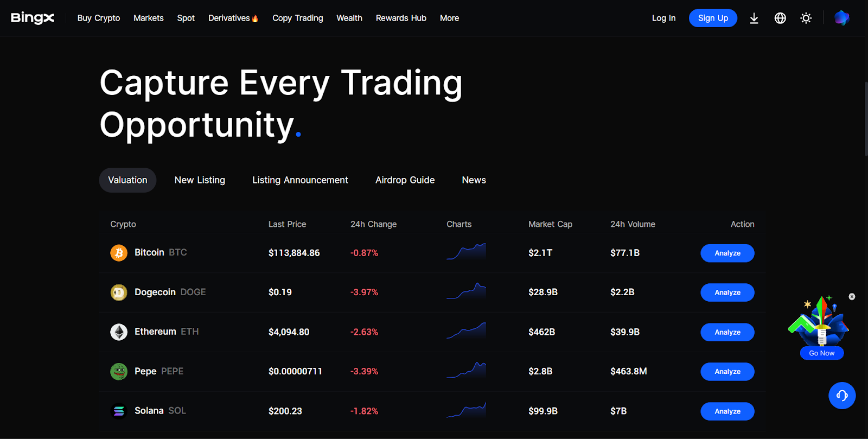Click the 24h Volume column header
The image size is (868, 439).
click(633, 224)
